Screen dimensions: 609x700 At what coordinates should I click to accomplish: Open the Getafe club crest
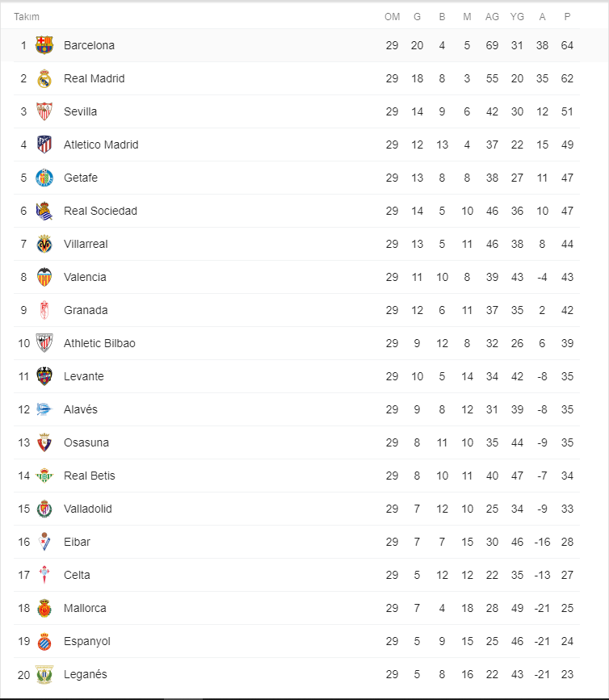point(44,178)
